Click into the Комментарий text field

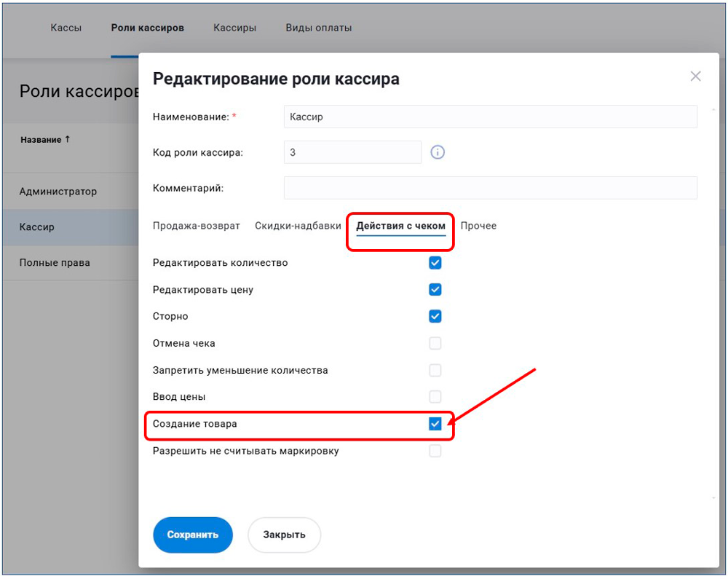tap(490, 188)
